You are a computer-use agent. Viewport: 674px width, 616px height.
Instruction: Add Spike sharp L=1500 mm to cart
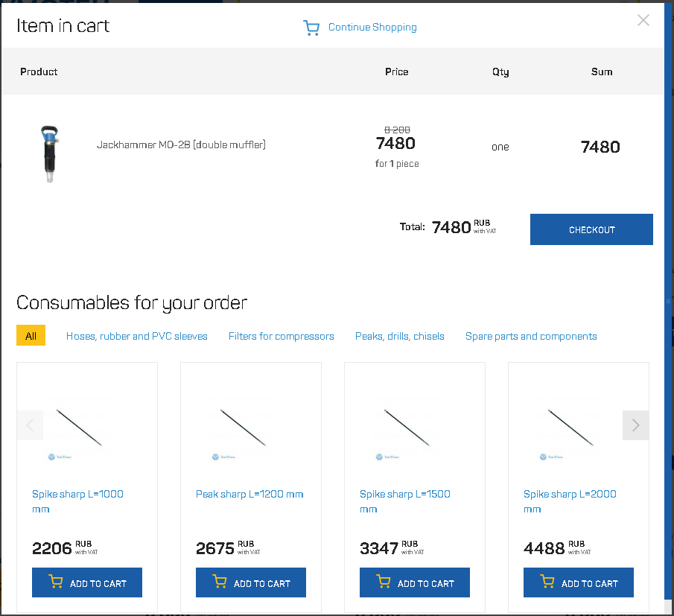coord(414,582)
